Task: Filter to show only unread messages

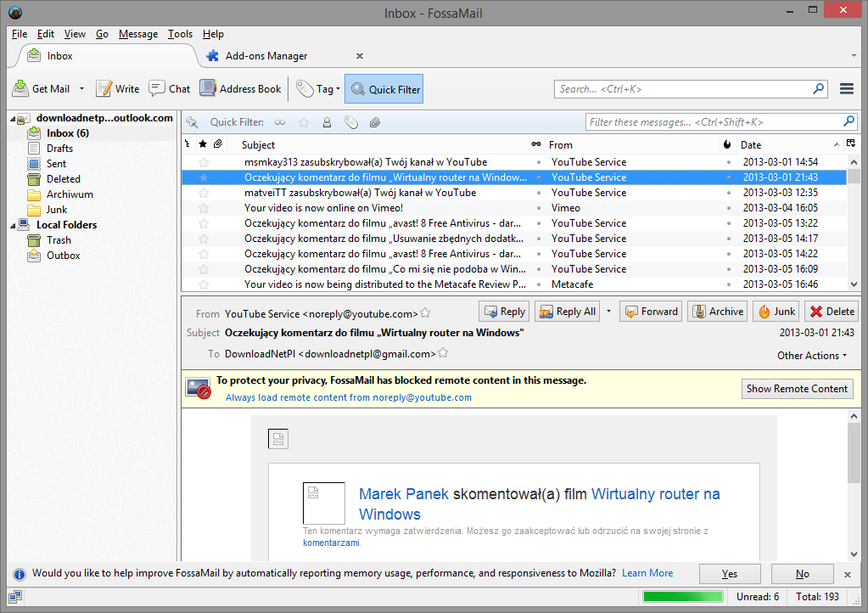Action: click(x=280, y=122)
